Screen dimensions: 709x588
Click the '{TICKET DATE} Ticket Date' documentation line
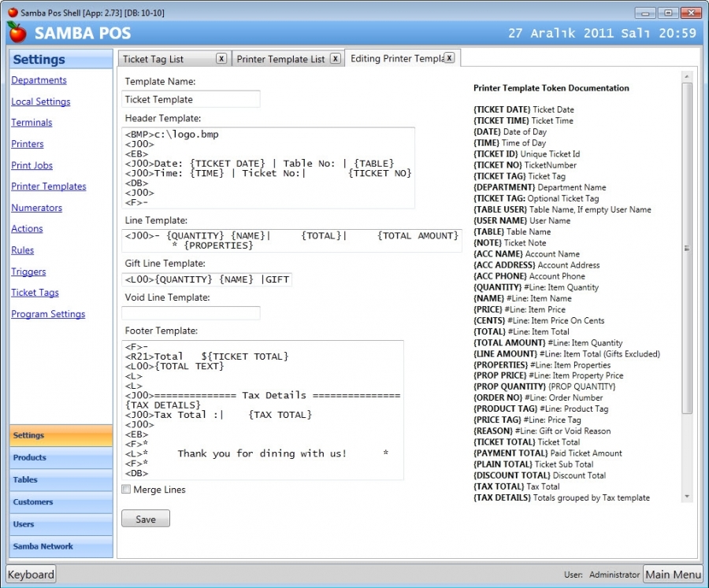(524, 109)
